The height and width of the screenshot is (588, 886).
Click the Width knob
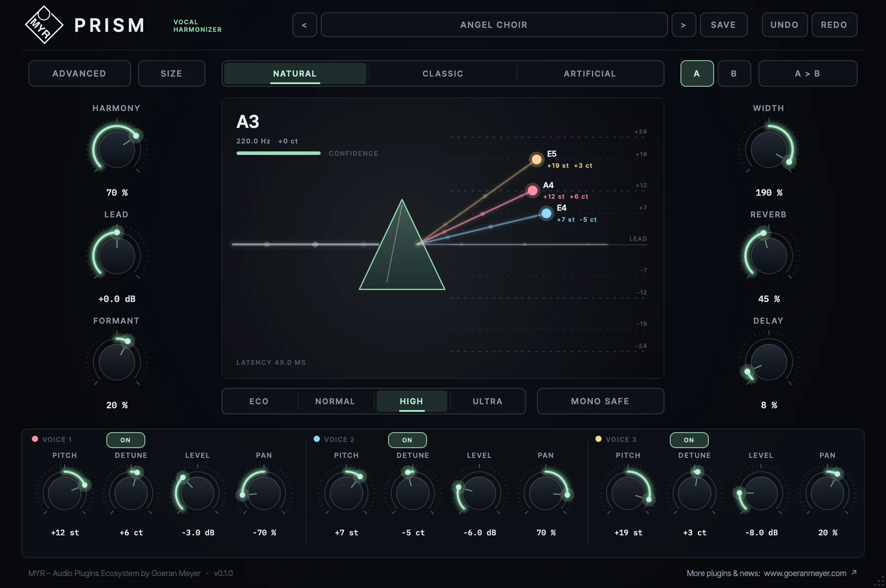pos(769,150)
